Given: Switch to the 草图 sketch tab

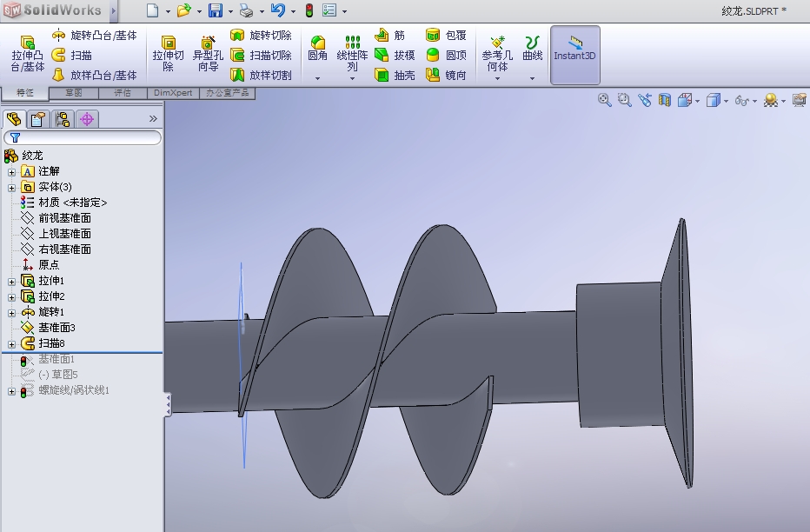Looking at the screenshot, I should click(73, 92).
